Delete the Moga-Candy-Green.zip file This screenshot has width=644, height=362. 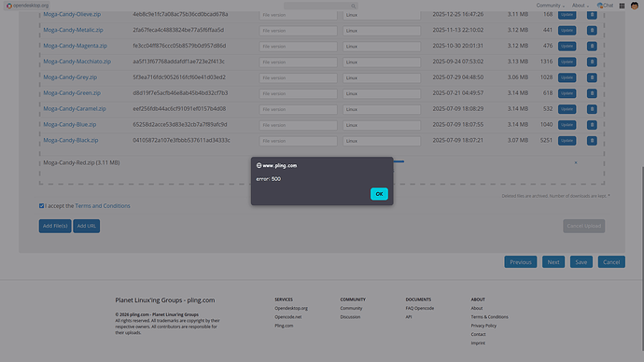pyautogui.click(x=592, y=93)
